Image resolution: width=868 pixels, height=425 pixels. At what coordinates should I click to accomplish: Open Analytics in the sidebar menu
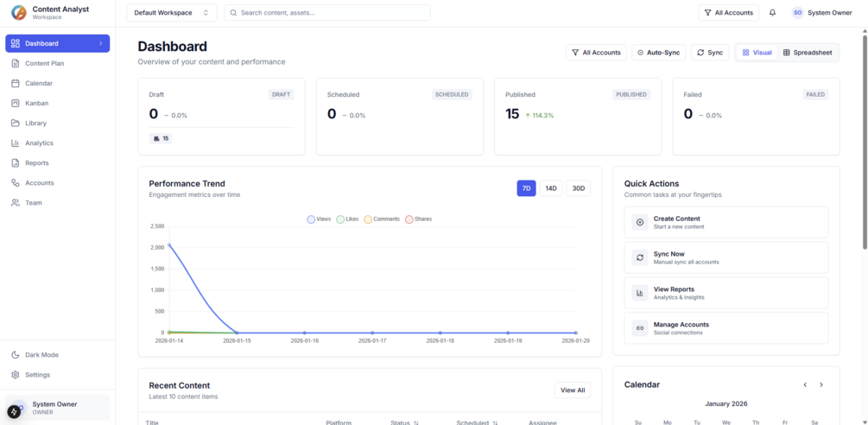tap(39, 143)
